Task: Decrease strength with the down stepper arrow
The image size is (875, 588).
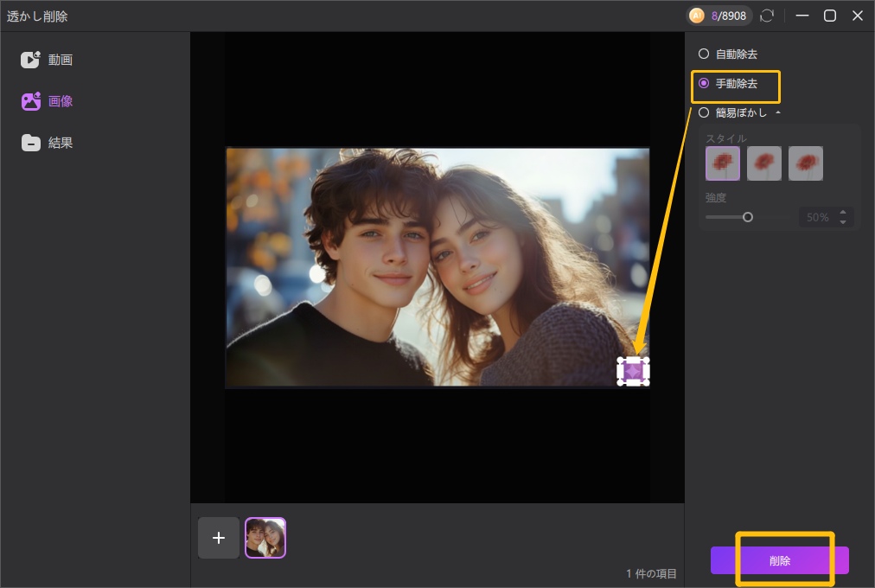Action: [844, 222]
